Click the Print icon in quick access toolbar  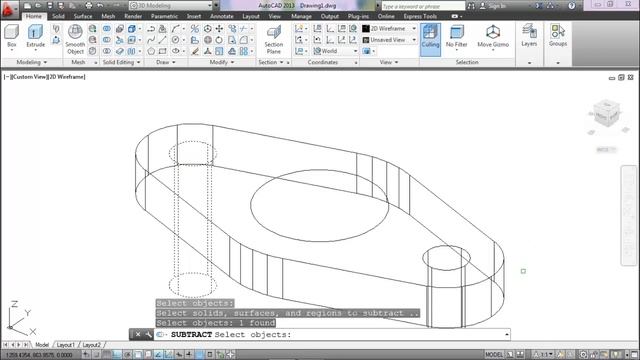(89, 6)
